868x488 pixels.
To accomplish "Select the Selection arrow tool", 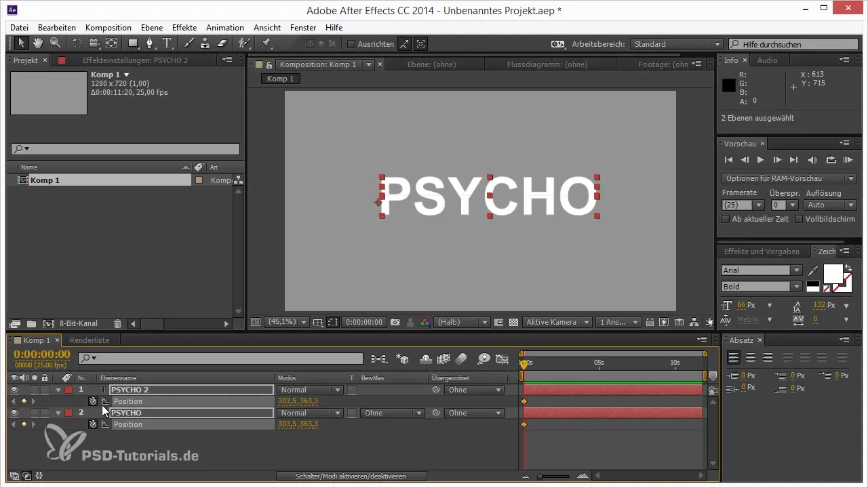I will point(21,43).
